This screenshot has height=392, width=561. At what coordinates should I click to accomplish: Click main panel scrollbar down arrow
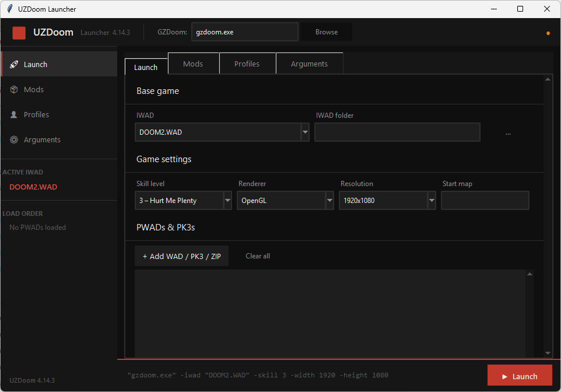[x=548, y=353]
